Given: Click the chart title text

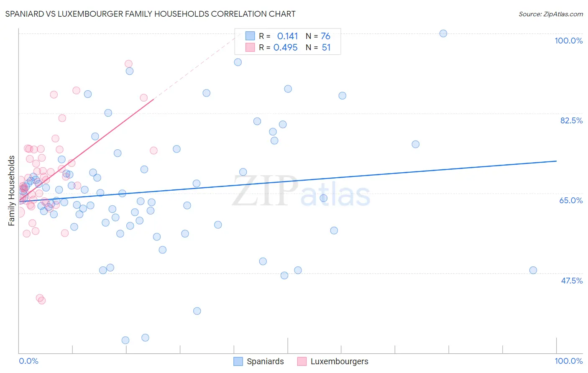Looking at the screenshot, I should coord(150,14).
